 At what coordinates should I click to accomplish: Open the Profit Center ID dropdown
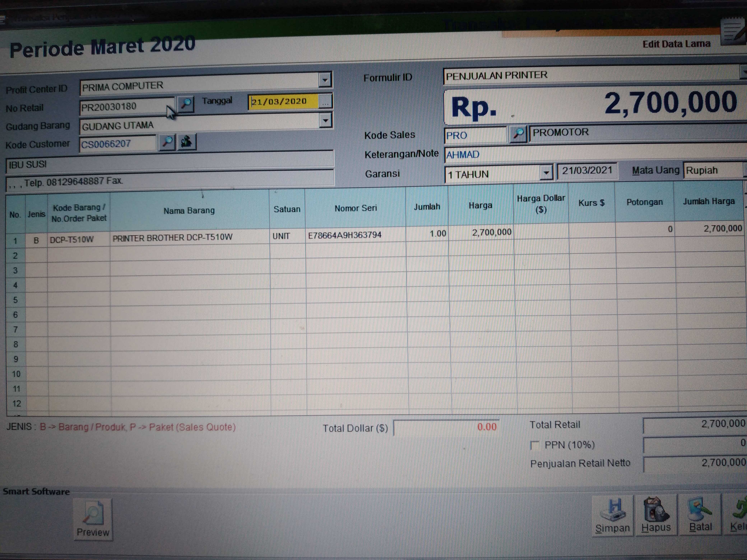tap(324, 80)
